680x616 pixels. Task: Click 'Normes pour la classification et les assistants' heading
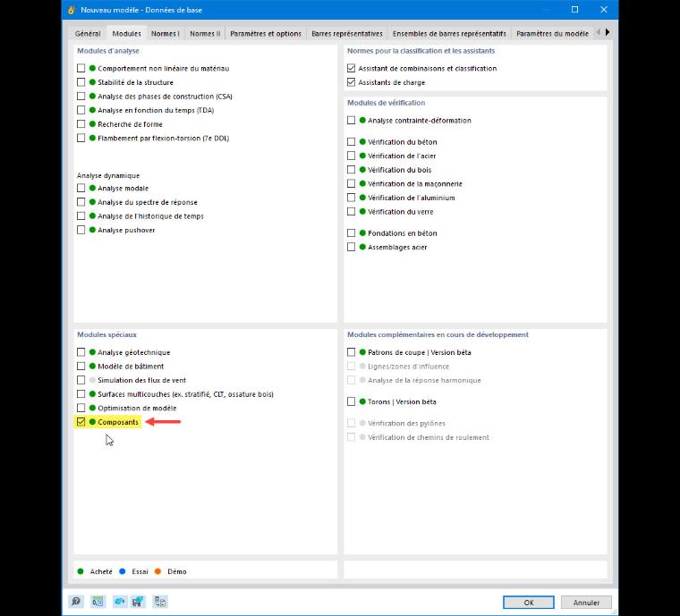click(x=421, y=51)
